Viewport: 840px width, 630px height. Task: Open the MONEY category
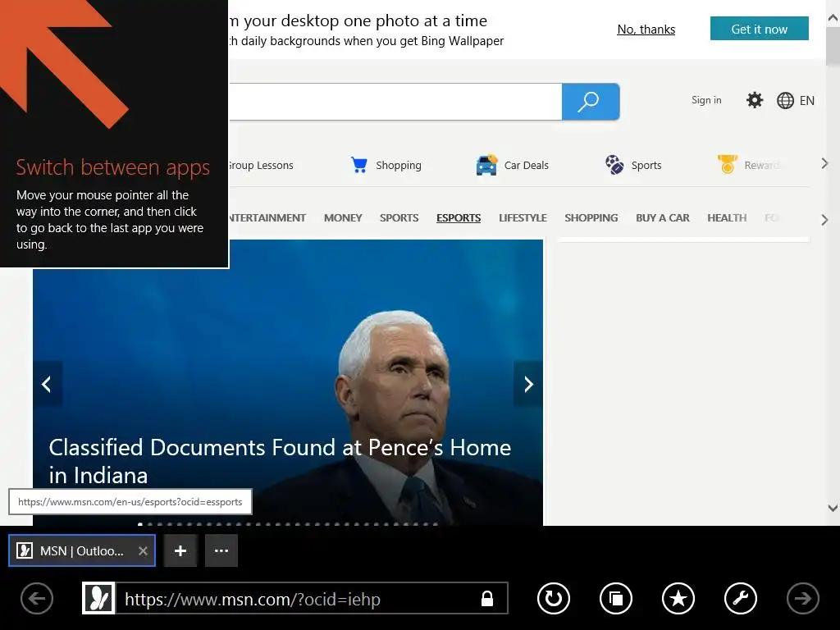point(343,218)
